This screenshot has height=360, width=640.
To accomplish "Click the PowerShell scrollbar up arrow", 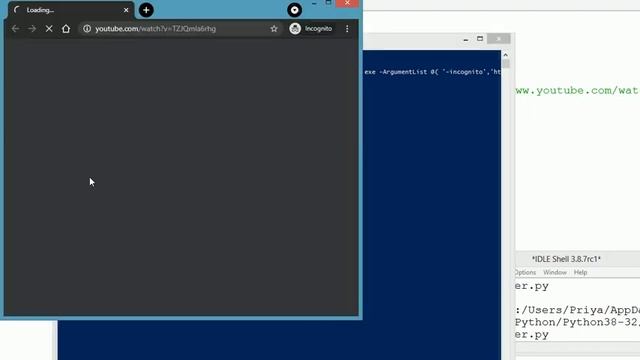I will 506,55.
